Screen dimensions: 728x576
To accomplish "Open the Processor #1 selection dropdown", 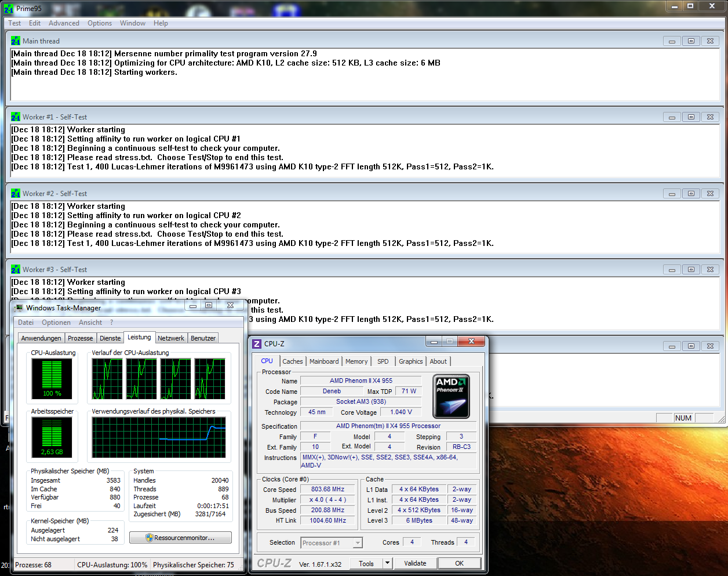I will pyautogui.click(x=332, y=543).
